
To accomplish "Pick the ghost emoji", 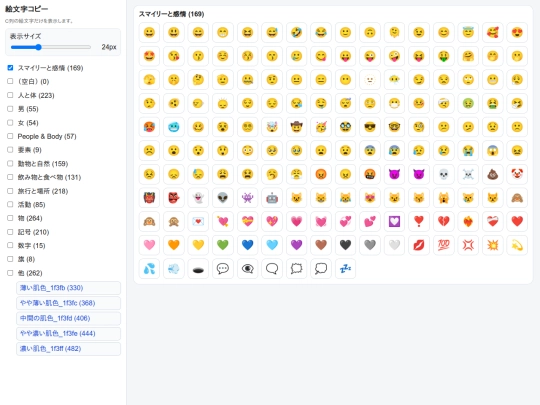I will [198, 198].
